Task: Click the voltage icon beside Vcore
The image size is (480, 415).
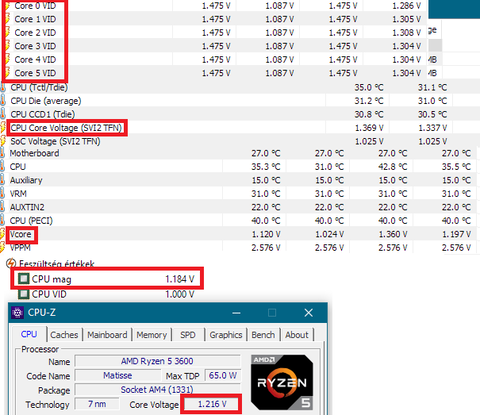Action: [x=3, y=234]
